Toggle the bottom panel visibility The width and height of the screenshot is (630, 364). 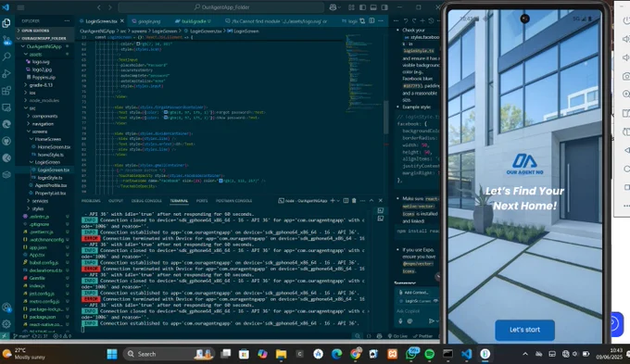tap(373, 7)
